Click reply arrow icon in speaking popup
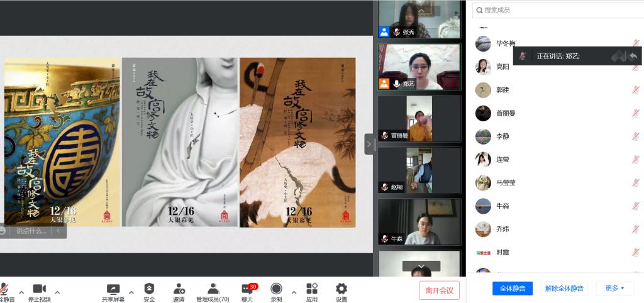The width and height of the screenshot is (644, 303). pos(633,56)
